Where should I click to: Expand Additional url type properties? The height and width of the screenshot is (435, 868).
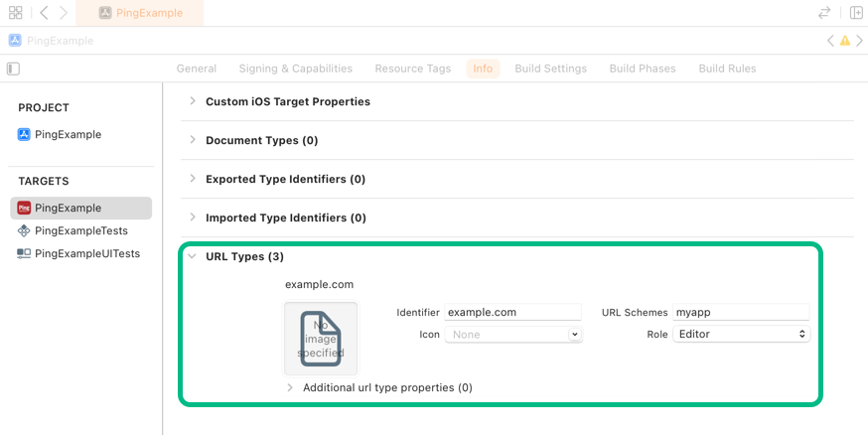click(290, 387)
